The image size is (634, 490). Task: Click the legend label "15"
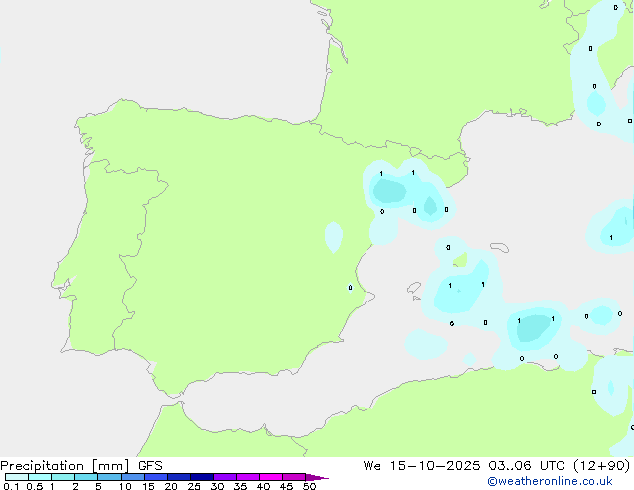point(148,486)
